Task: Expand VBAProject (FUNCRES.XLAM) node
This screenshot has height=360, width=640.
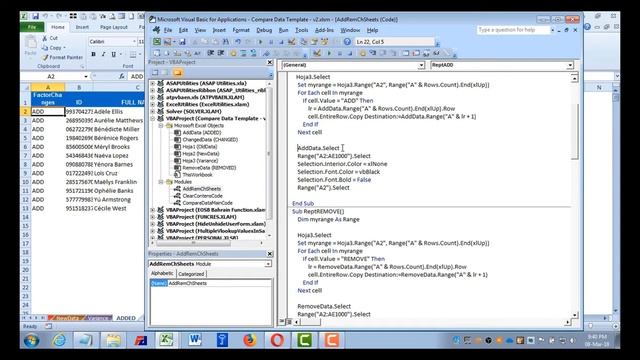Action: coord(153,217)
